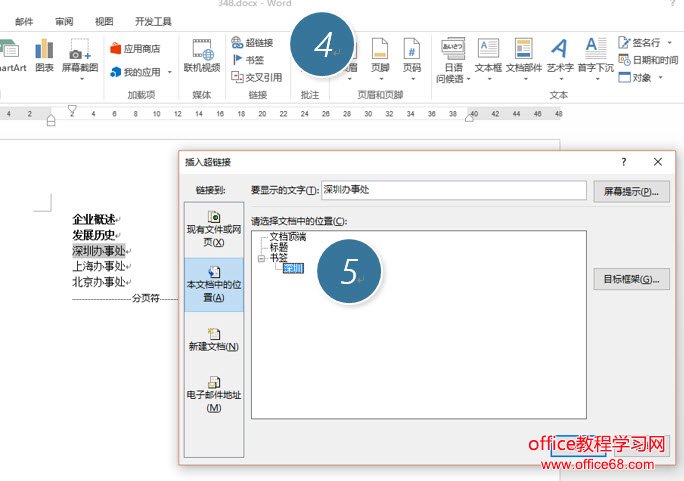
Task: Click the 屏幕提示 button
Action: (x=631, y=191)
